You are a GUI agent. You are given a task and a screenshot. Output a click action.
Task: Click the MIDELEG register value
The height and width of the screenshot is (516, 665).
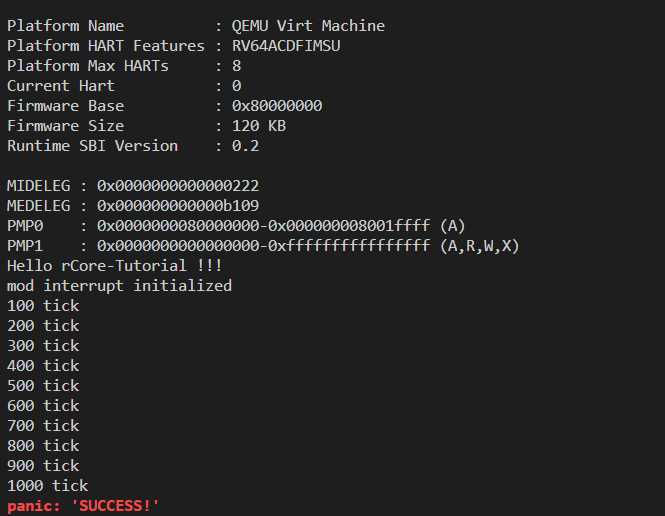(x=180, y=186)
